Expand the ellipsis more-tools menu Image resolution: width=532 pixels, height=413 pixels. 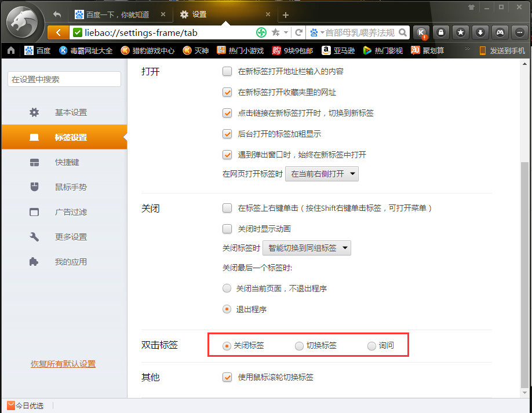(x=519, y=32)
